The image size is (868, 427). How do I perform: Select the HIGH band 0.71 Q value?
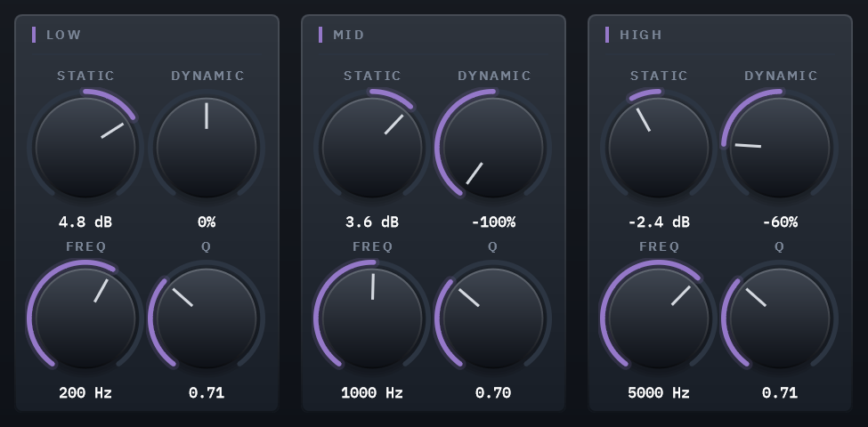(780, 393)
